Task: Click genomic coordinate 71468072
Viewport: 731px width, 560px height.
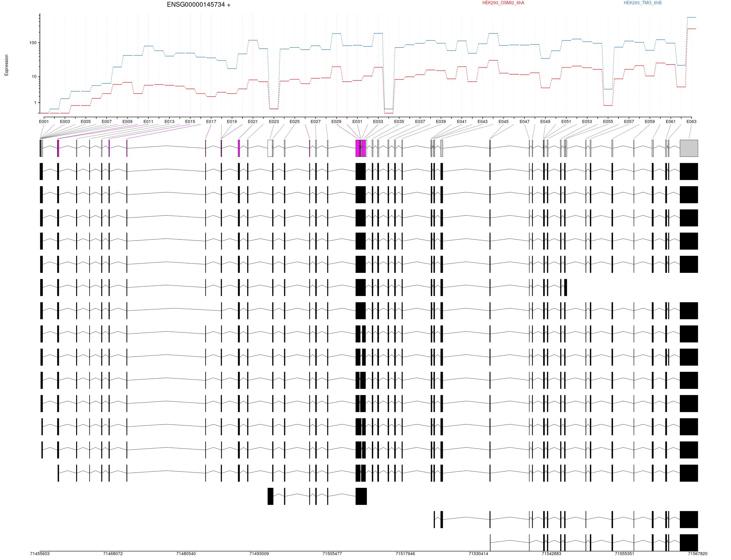Action: pyautogui.click(x=113, y=554)
